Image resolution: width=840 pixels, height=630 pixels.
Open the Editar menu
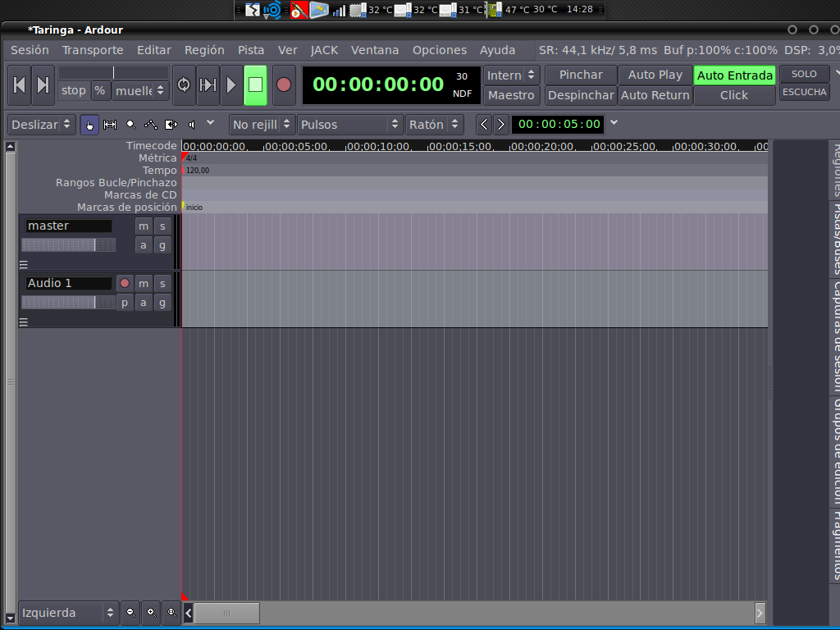(x=154, y=50)
